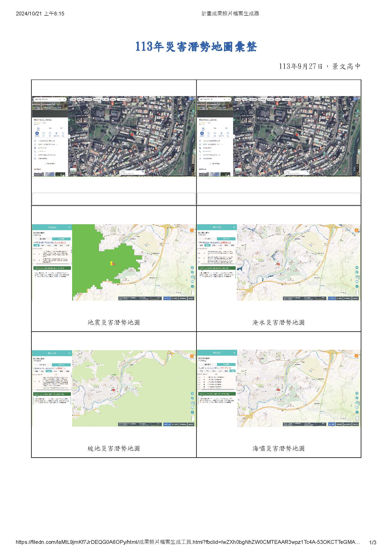Click the Pegman street view icon, left Google Maps
The width and height of the screenshot is (392, 555).
[x=193, y=173]
